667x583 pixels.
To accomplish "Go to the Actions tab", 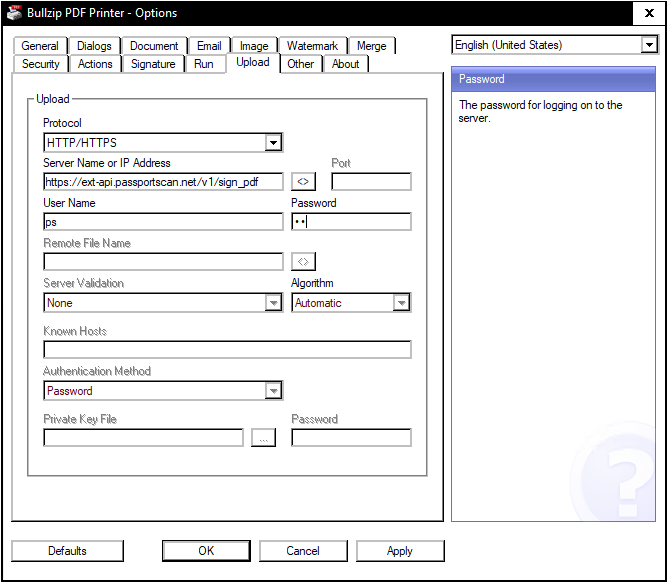I will tap(95, 64).
